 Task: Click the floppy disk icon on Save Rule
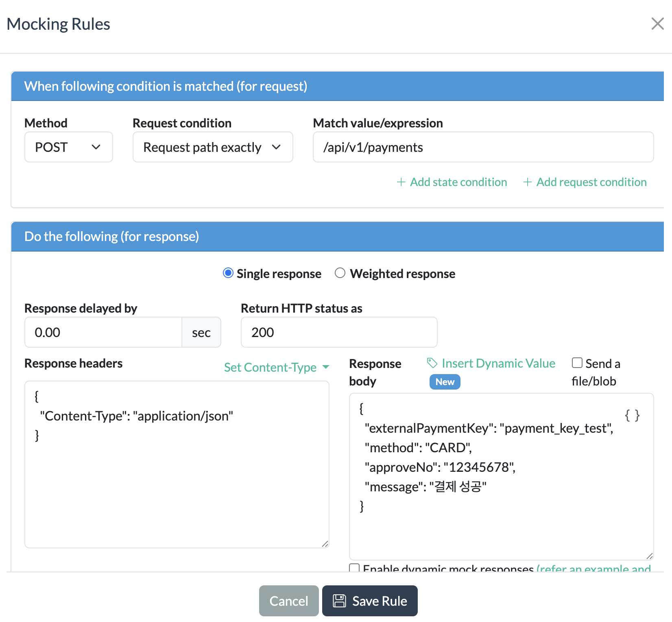[x=339, y=601]
